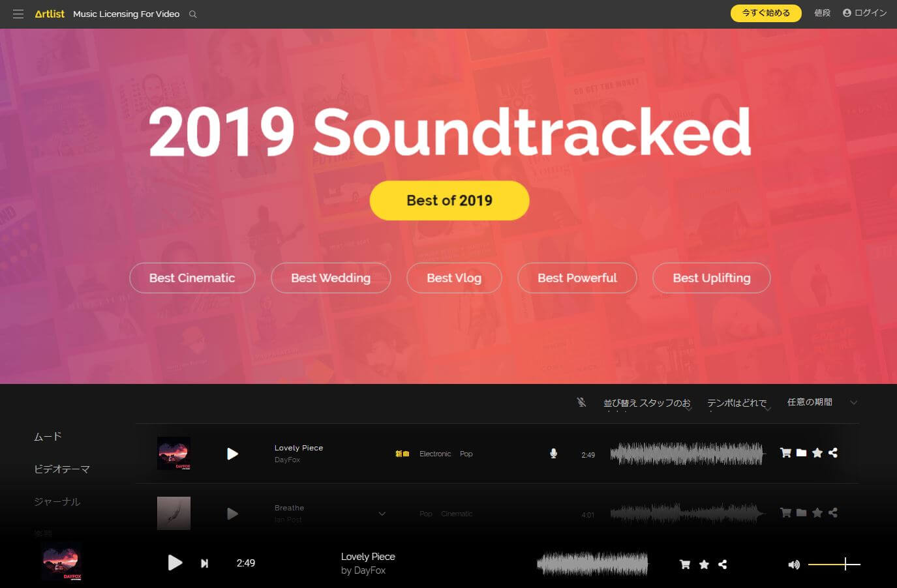897x588 pixels.
Task: Click the search magnifier icon in header
Action: (x=192, y=14)
